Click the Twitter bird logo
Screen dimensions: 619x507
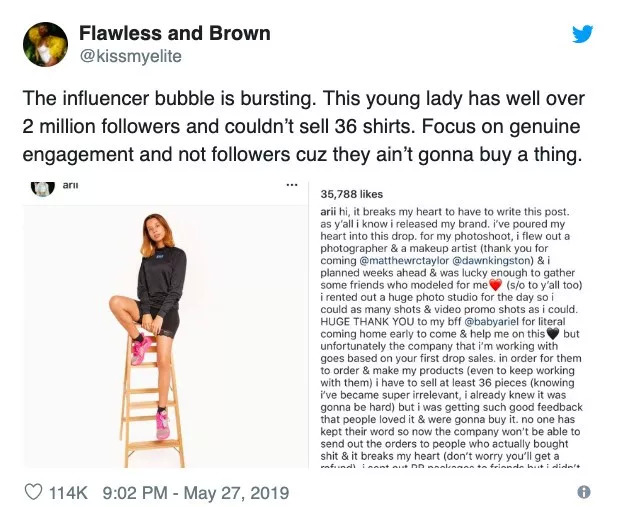click(x=582, y=34)
